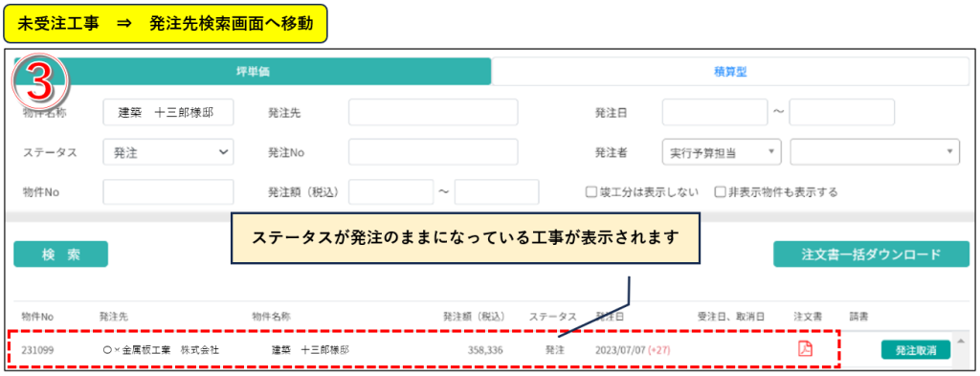Image resolution: width=980 pixels, height=376 pixels.
Task: Click 発注取消 button for 231099 row
Action: [916, 350]
